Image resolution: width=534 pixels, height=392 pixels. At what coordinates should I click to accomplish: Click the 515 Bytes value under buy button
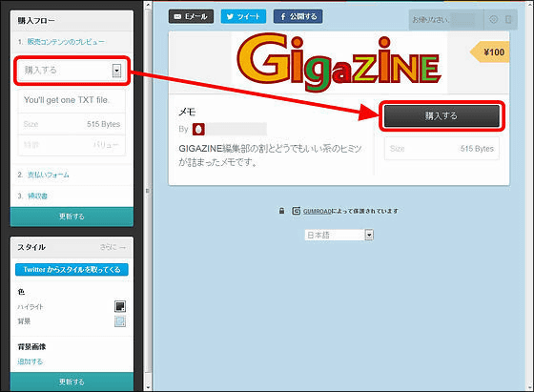[477, 149]
